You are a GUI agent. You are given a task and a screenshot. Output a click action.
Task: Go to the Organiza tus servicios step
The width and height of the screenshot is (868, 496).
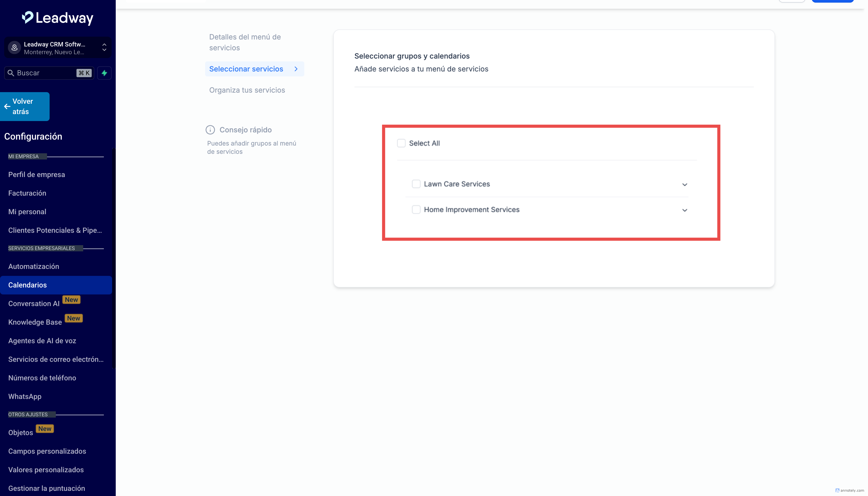click(x=247, y=90)
